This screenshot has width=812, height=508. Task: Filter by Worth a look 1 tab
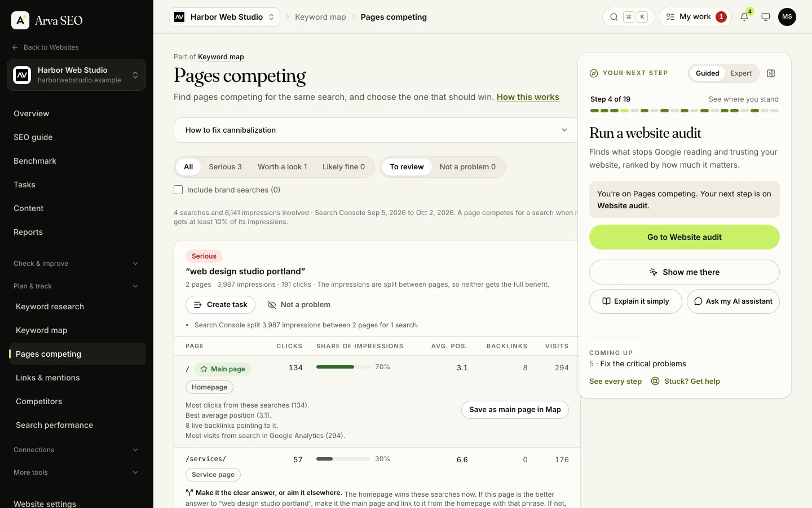[x=282, y=167]
